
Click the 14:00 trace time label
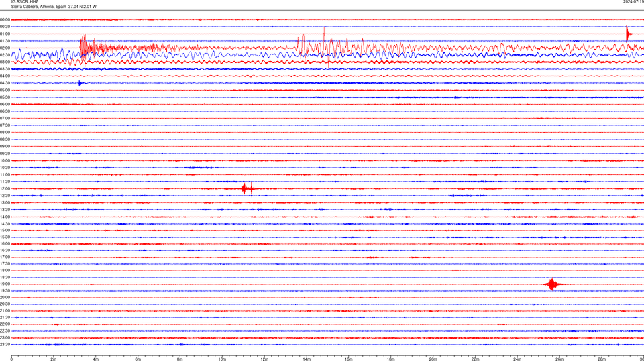coord(5,217)
